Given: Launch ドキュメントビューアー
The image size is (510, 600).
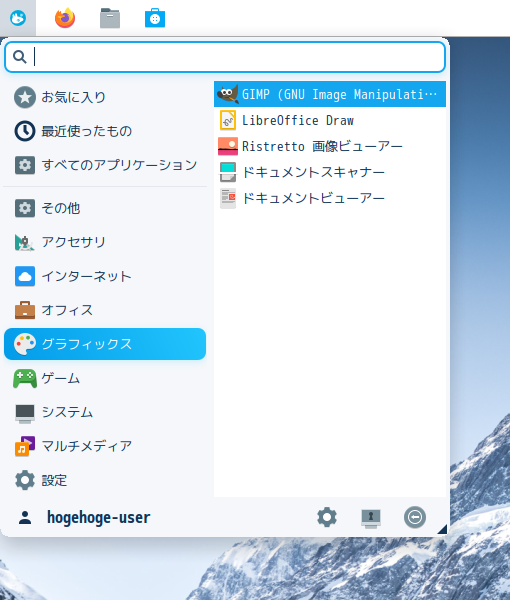Looking at the screenshot, I should click(330, 198).
